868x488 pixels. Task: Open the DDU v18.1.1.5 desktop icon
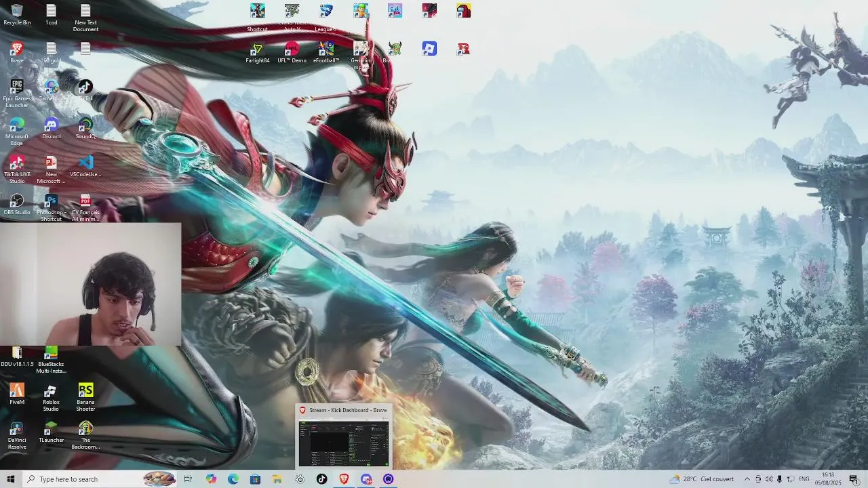17,356
